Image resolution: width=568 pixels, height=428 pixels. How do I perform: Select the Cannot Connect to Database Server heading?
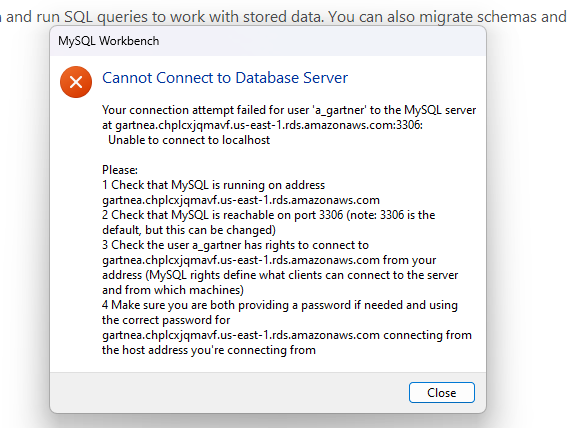[225, 78]
